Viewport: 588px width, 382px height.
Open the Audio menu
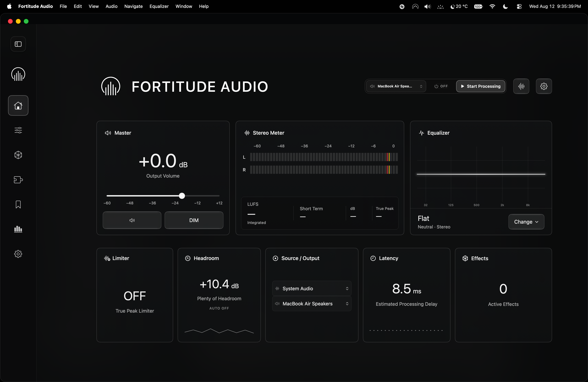pyautogui.click(x=111, y=6)
